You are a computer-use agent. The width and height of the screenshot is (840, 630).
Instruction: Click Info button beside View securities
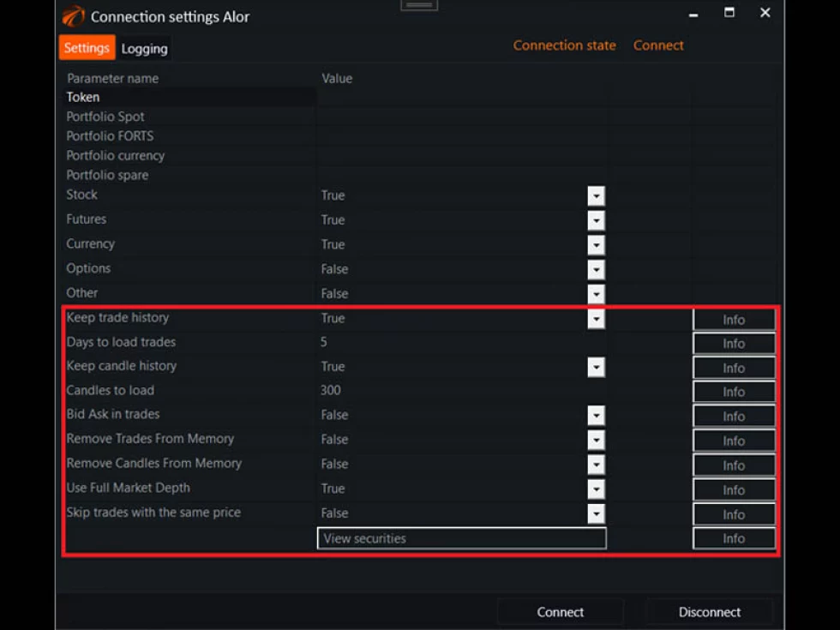point(734,538)
